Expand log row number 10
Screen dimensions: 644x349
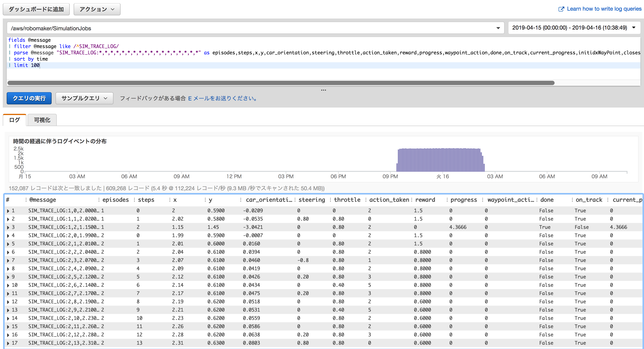tap(8, 285)
